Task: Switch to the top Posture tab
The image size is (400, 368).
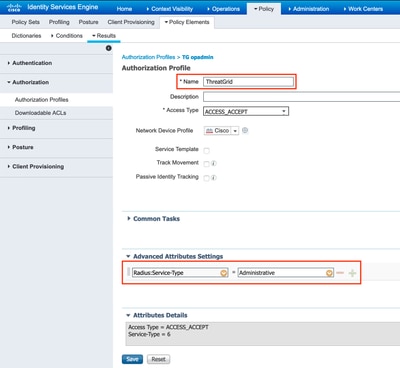Action: [x=88, y=22]
